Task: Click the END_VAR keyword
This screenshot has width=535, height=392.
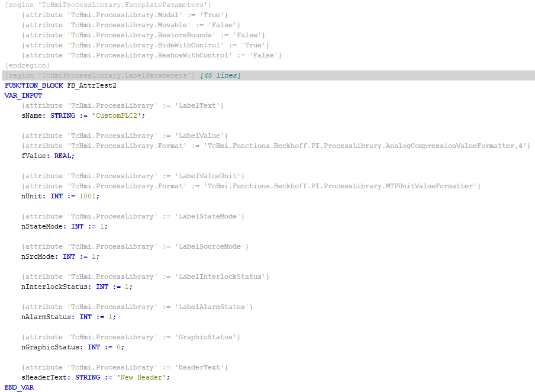Action: 19,387
